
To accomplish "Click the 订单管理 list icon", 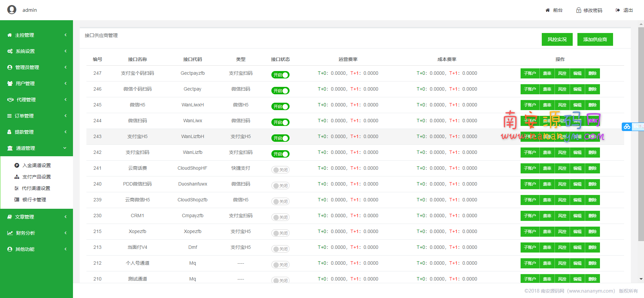I will [x=9, y=116].
